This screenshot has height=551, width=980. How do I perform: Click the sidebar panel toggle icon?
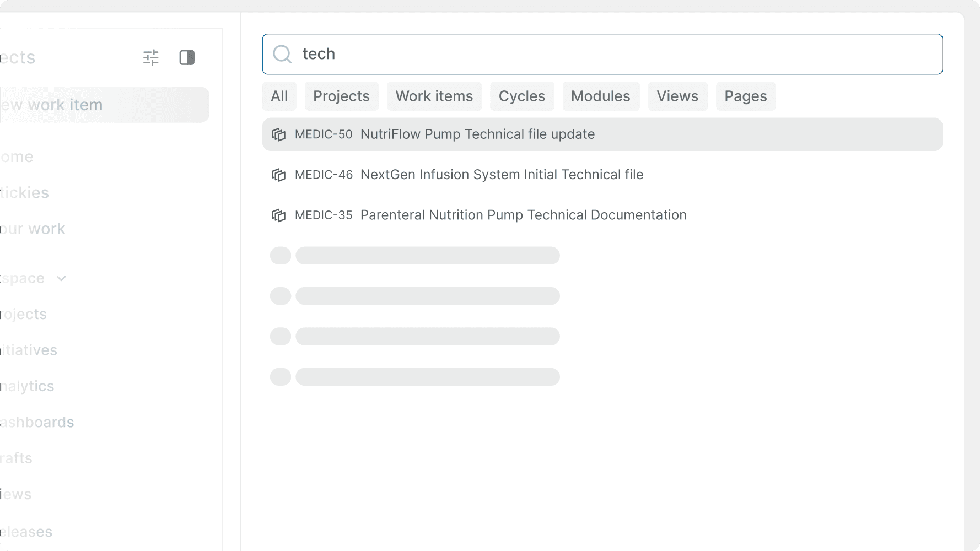click(187, 57)
